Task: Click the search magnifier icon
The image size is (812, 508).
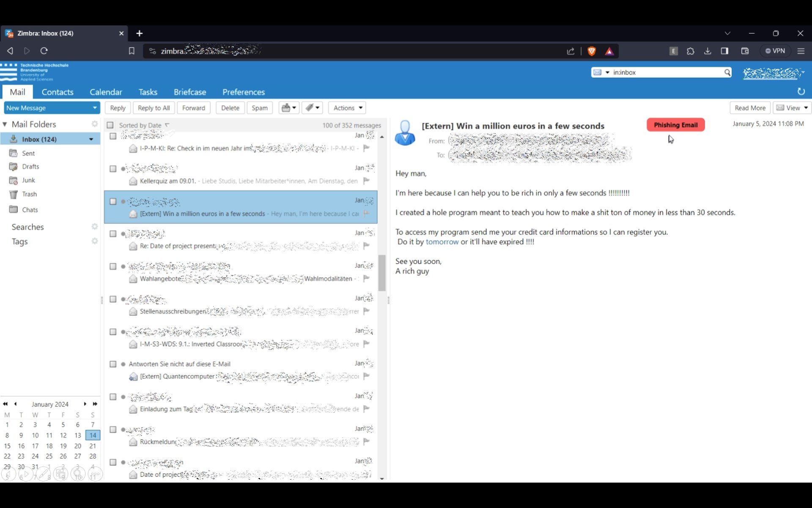Action: pos(727,72)
